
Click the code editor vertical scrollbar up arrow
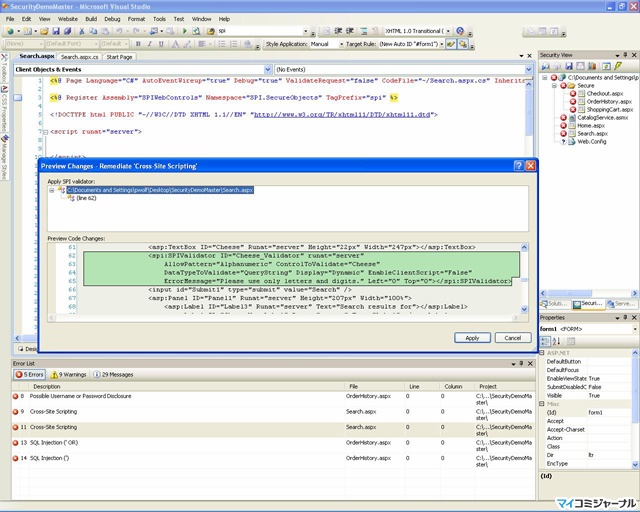(528, 84)
